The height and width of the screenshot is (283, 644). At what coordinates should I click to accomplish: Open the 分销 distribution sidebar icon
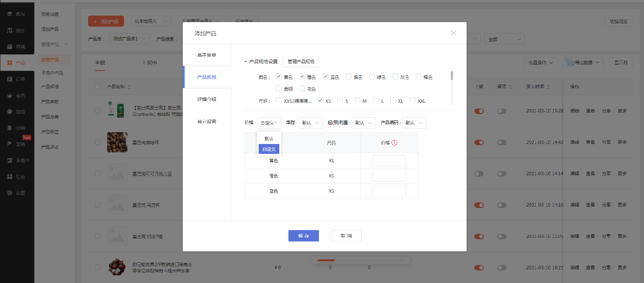(x=10, y=128)
